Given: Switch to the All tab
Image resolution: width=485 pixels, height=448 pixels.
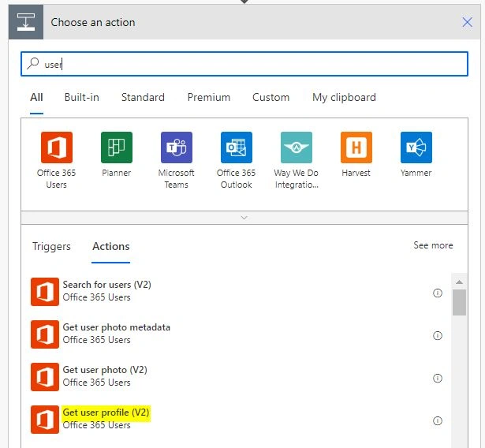Looking at the screenshot, I should [x=36, y=98].
